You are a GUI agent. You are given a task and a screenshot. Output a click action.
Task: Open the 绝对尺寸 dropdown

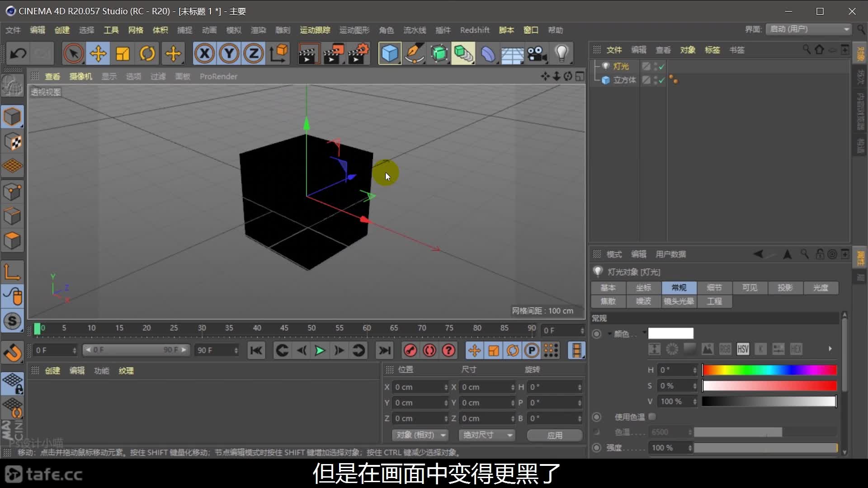[487, 435]
